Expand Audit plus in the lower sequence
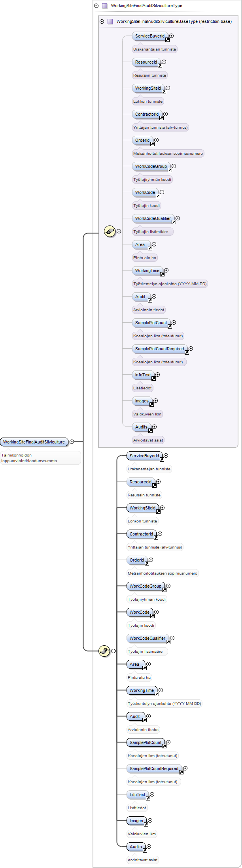 coord(148,716)
